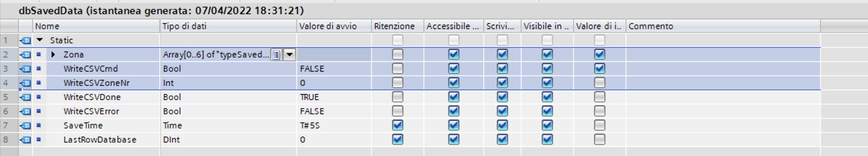Click the tag icon in WriteCSVError row

coord(25,111)
